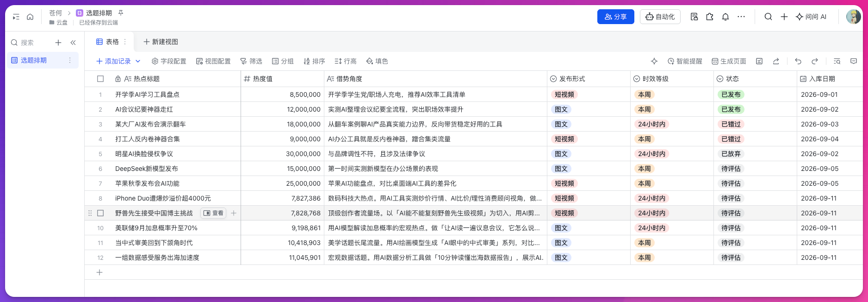868x302 pixels.
Task: Click 查看 button on 野兽先生 row
Action: click(213, 213)
